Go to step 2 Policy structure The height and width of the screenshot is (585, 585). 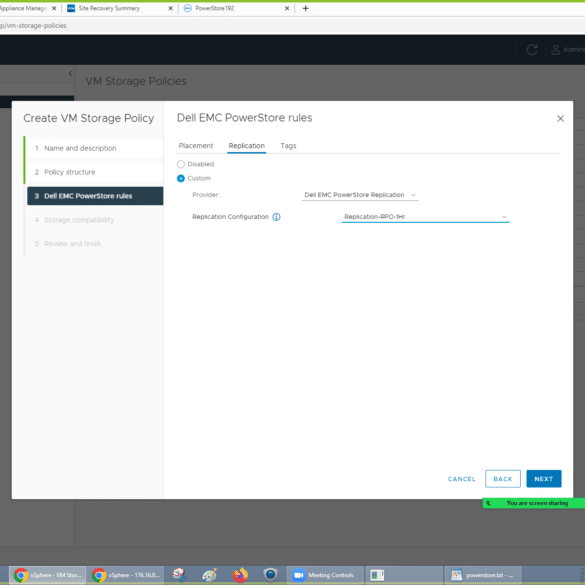click(x=95, y=172)
